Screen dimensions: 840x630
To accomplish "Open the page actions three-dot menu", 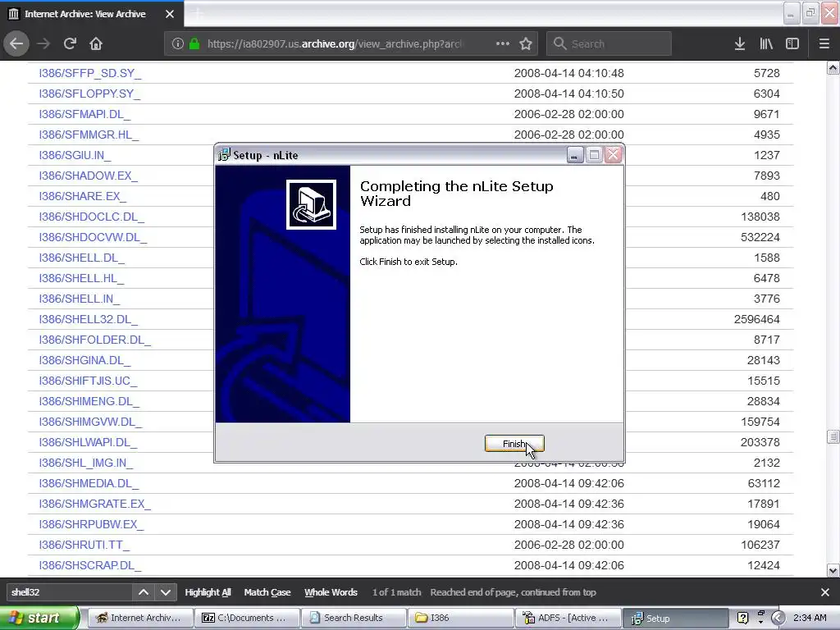I will pyautogui.click(x=503, y=43).
